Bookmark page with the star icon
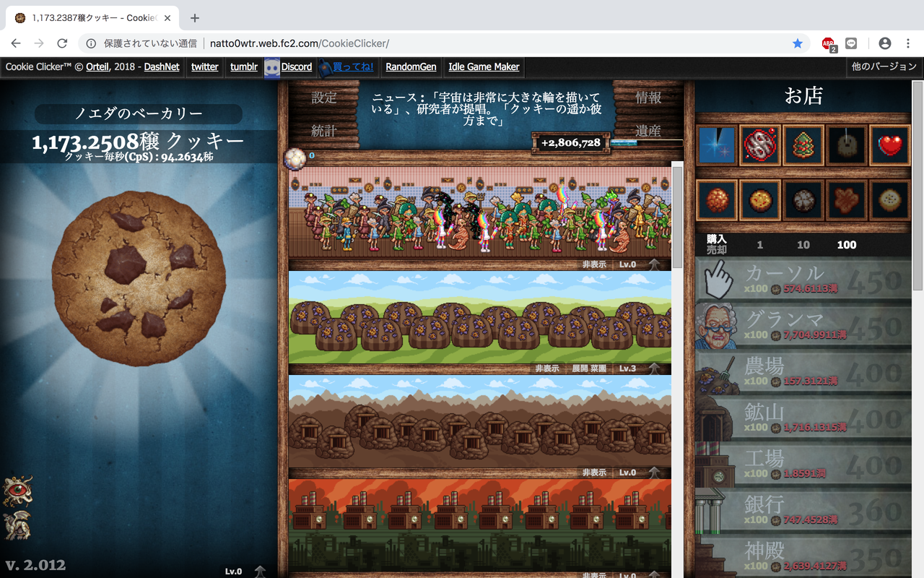 [x=798, y=43]
